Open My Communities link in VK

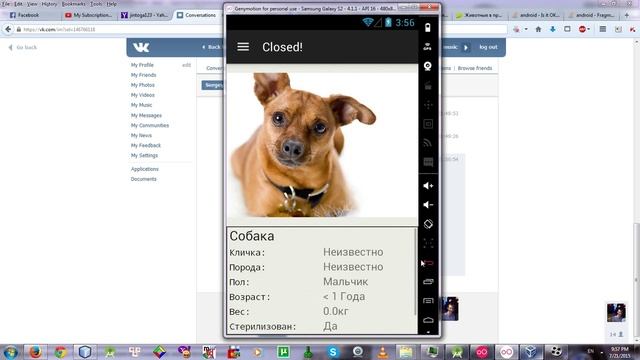coord(150,125)
